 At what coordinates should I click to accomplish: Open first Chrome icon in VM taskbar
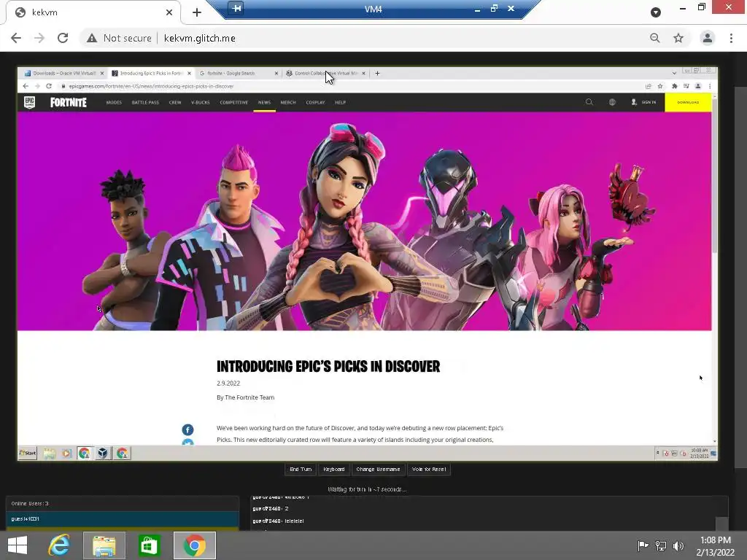coord(85,453)
